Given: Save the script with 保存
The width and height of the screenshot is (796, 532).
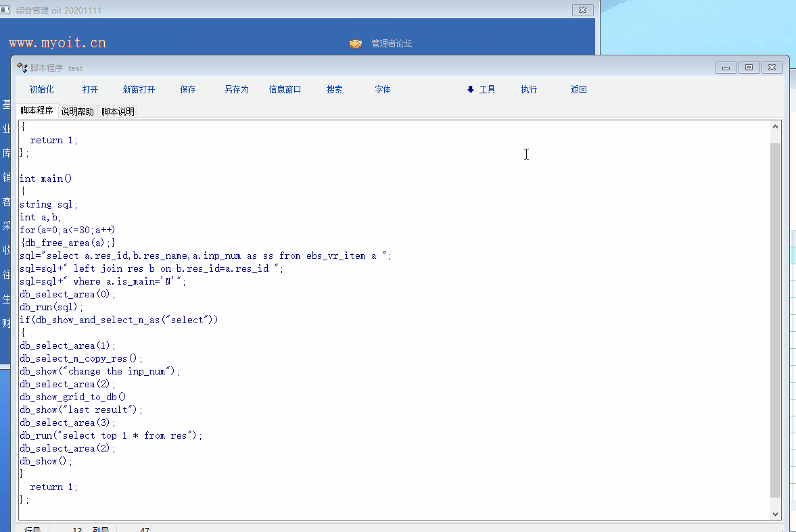Looking at the screenshot, I should [x=187, y=89].
